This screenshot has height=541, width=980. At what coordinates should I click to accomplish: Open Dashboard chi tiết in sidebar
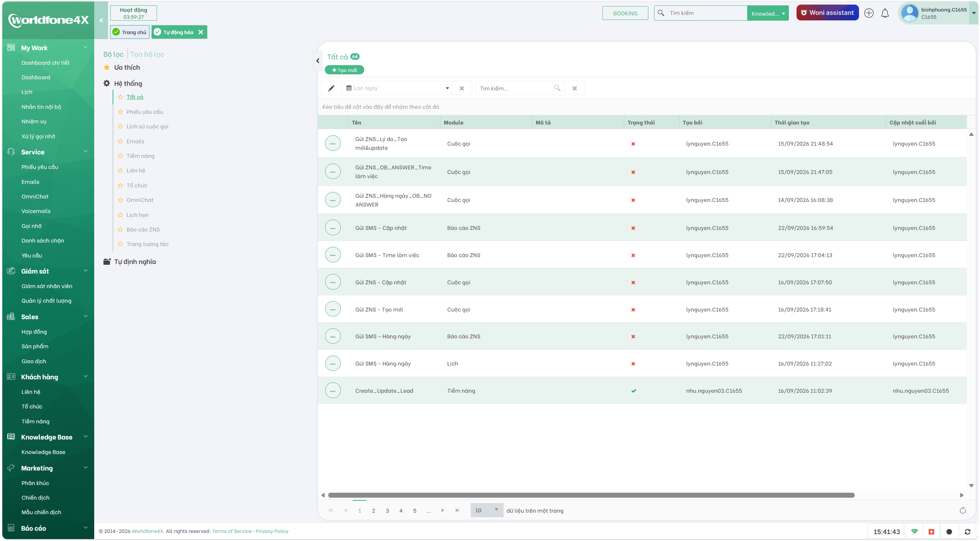46,63
